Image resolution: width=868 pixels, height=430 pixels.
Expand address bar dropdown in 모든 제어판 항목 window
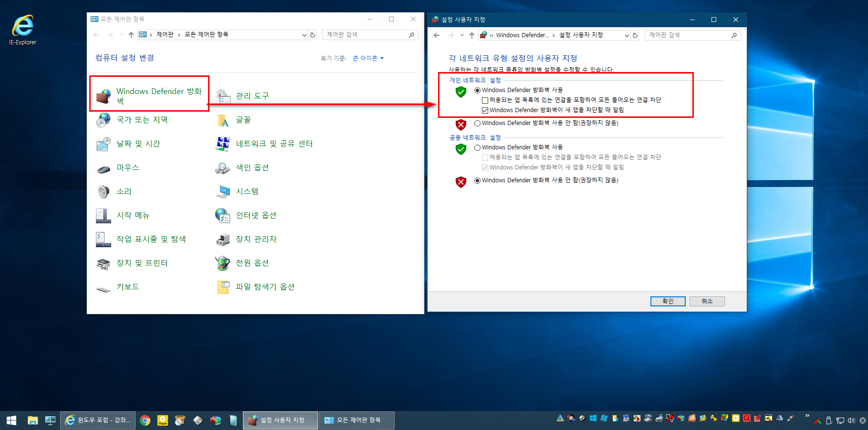[304, 35]
